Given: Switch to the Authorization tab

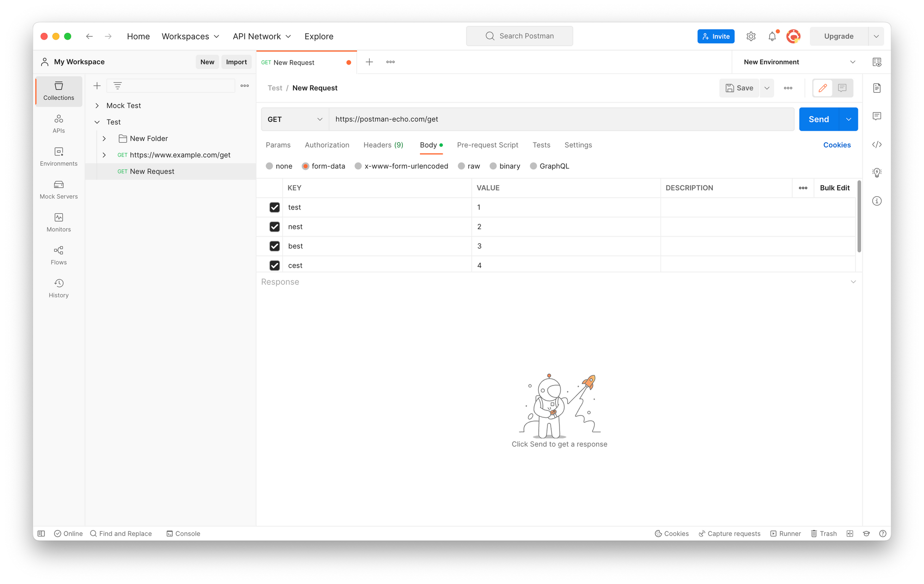Looking at the screenshot, I should coord(326,144).
